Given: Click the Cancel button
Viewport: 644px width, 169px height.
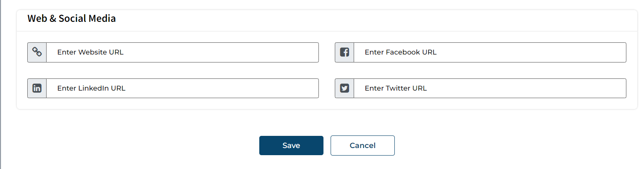Looking at the screenshot, I should click(362, 146).
